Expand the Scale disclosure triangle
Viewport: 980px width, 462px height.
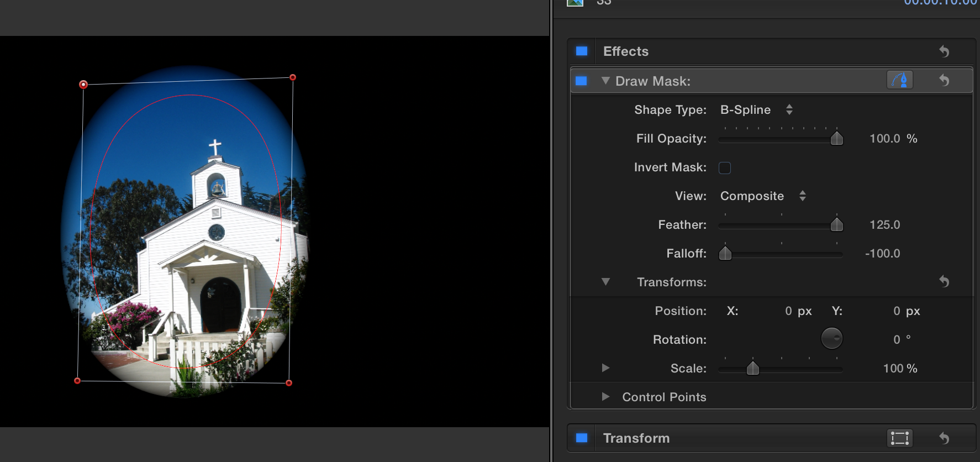[x=605, y=368]
